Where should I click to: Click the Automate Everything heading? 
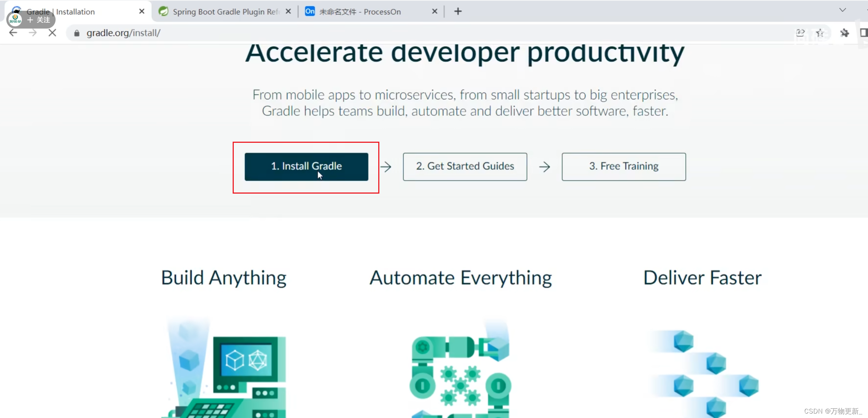461,278
